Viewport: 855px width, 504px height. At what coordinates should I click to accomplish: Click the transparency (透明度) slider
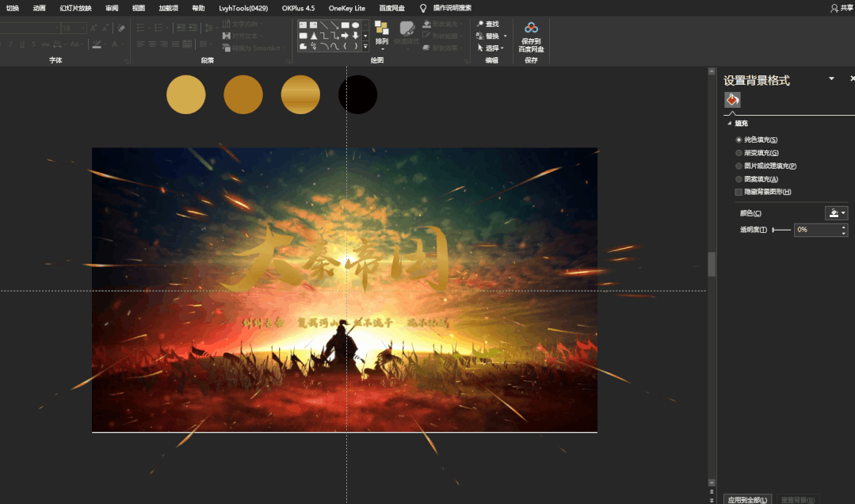click(x=781, y=230)
